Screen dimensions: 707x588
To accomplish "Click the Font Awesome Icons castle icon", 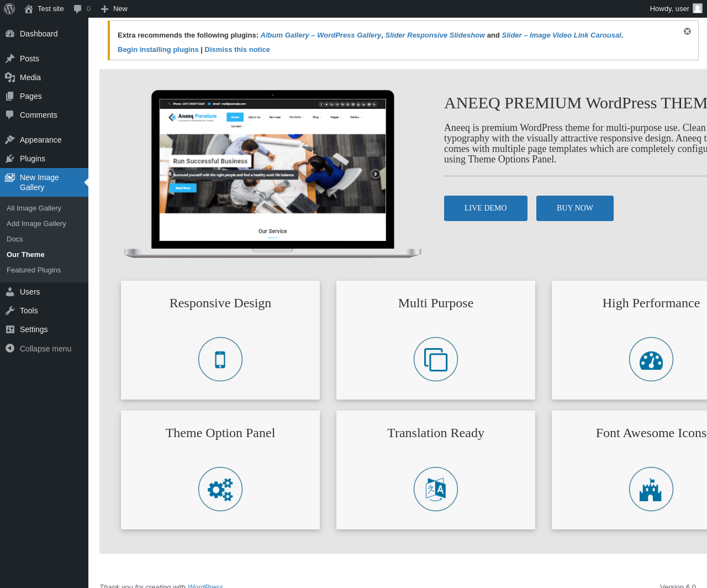I will tap(651, 489).
